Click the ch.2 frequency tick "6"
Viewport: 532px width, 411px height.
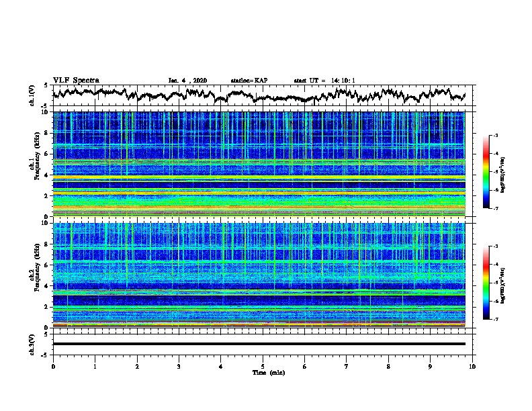pos(46,265)
